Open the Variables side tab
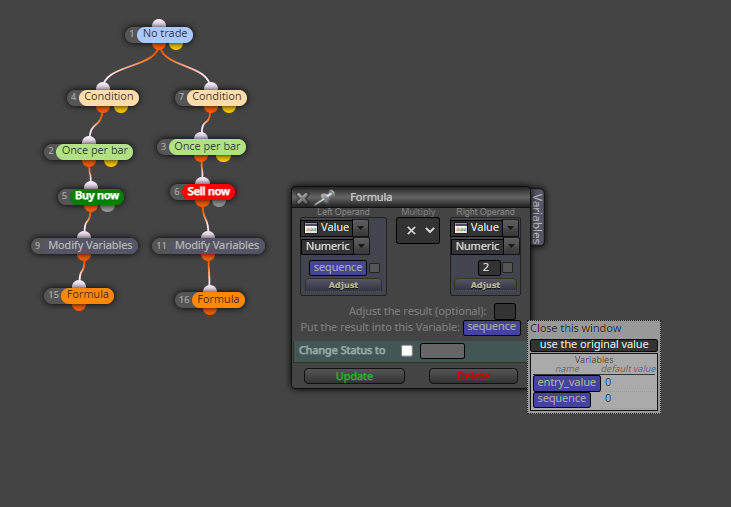This screenshot has height=507, width=731. [x=537, y=218]
